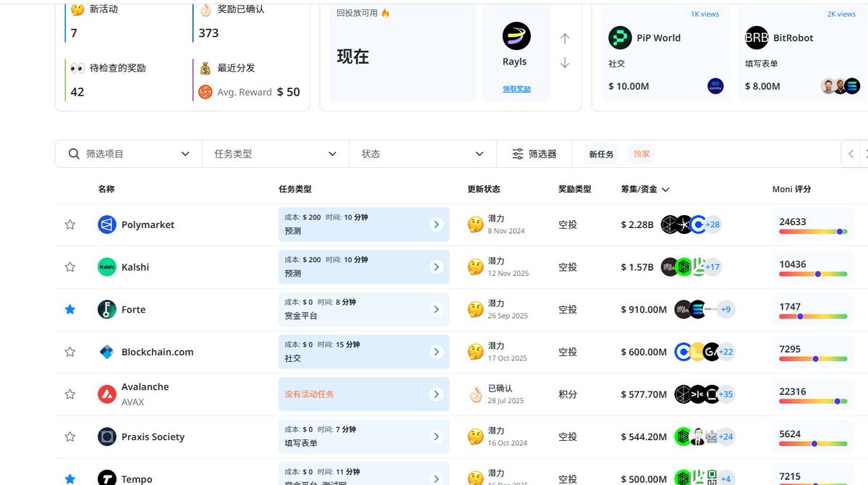Open Praxis Society logo icon
Image resolution: width=868 pixels, height=485 pixels.
click(x=107, y=436)
